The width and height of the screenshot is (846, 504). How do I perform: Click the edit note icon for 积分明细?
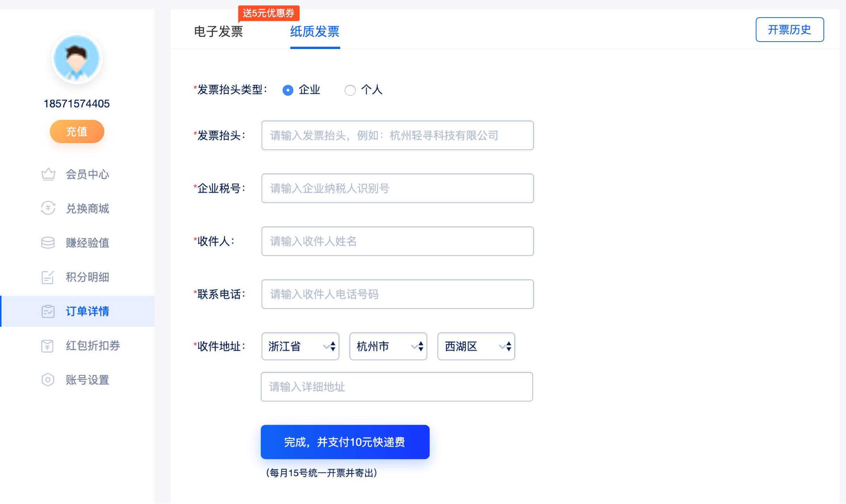48,277
